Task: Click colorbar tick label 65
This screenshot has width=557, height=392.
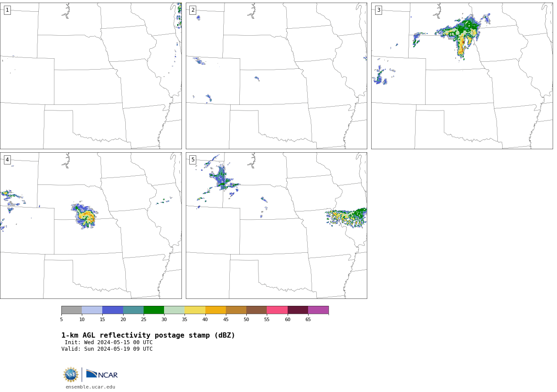Action: coord(308,320)
